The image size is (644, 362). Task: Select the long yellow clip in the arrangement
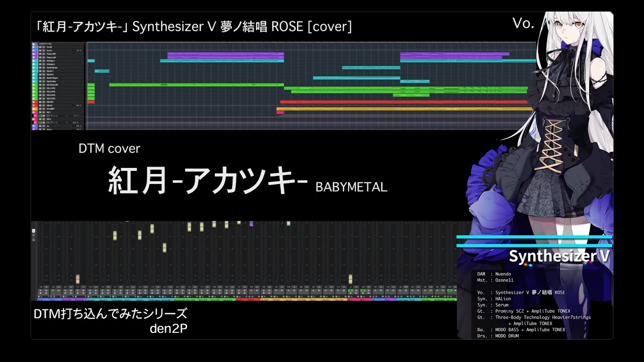click(405, 109)
